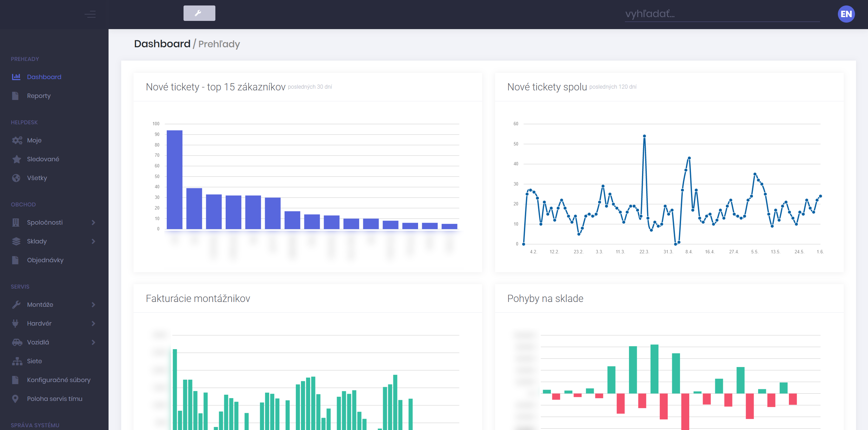
Task: Open Poloha servis tímu link
Action: pyautogui.click(x=55, y=399)
